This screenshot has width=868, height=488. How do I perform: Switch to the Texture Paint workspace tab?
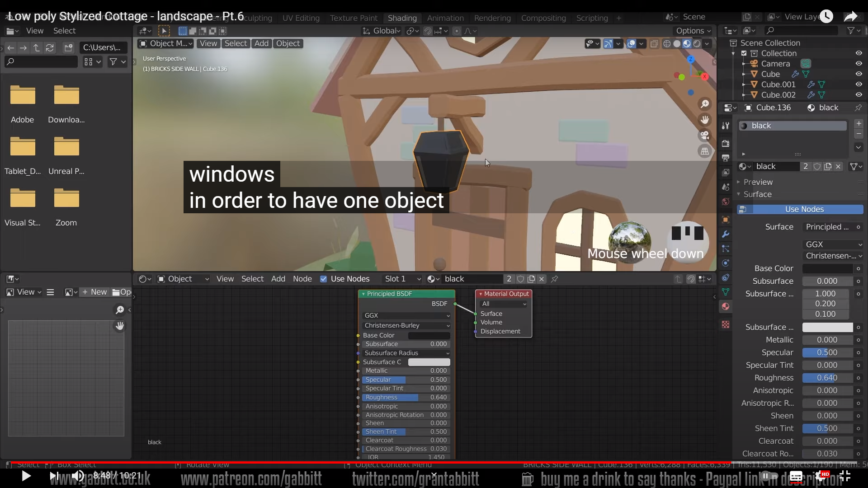coord(353,18)
